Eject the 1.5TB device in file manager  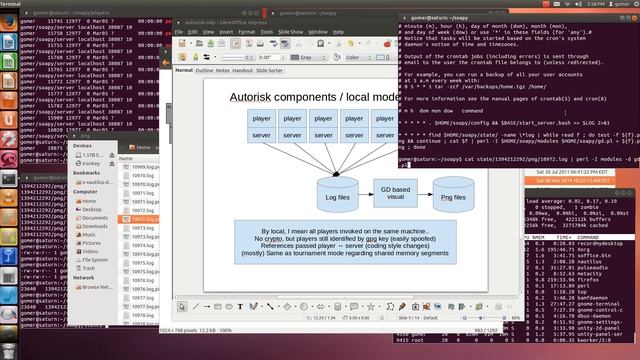(x=112, y=155)
